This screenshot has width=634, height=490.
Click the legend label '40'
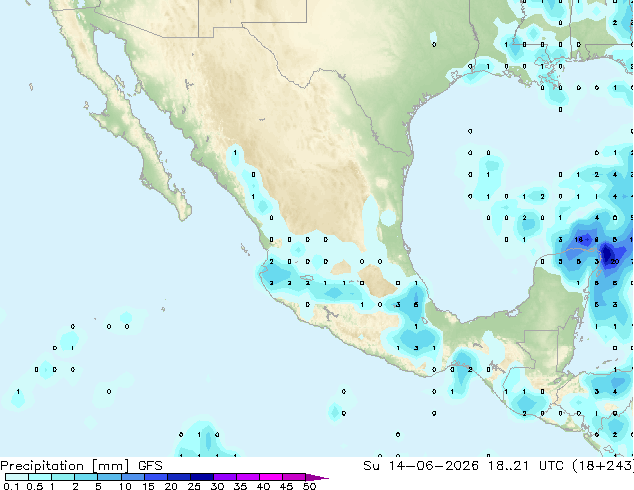[263, 486]
